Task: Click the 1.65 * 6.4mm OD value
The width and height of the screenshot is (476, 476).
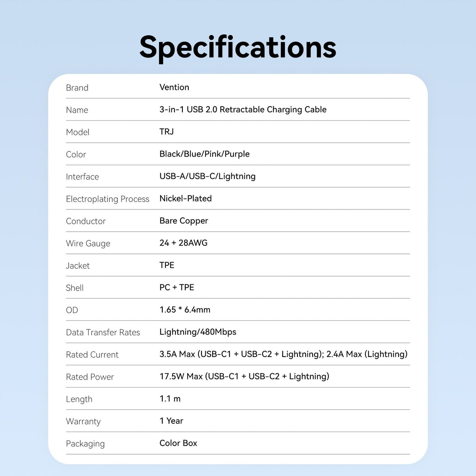Action: pyautogui.click(x=185, y=309)
